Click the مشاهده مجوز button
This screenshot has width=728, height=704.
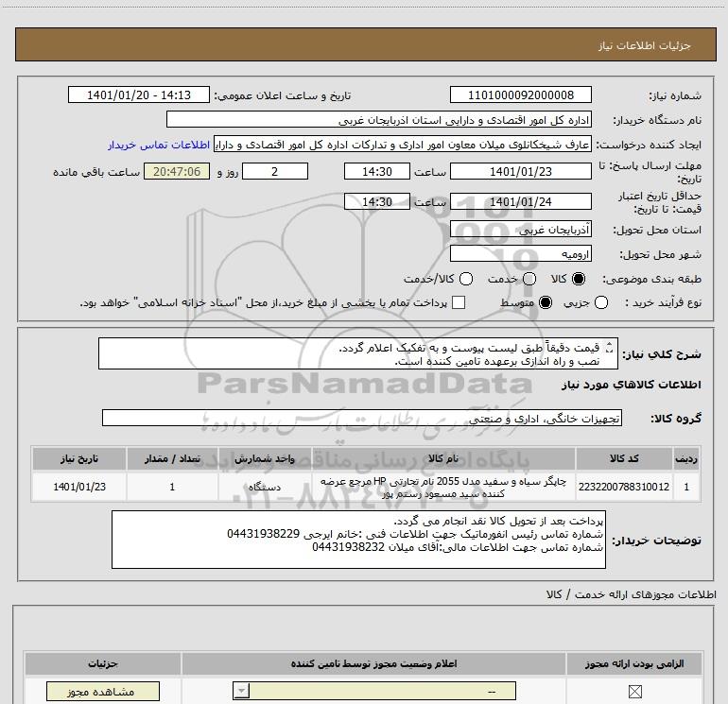point(103,692)
